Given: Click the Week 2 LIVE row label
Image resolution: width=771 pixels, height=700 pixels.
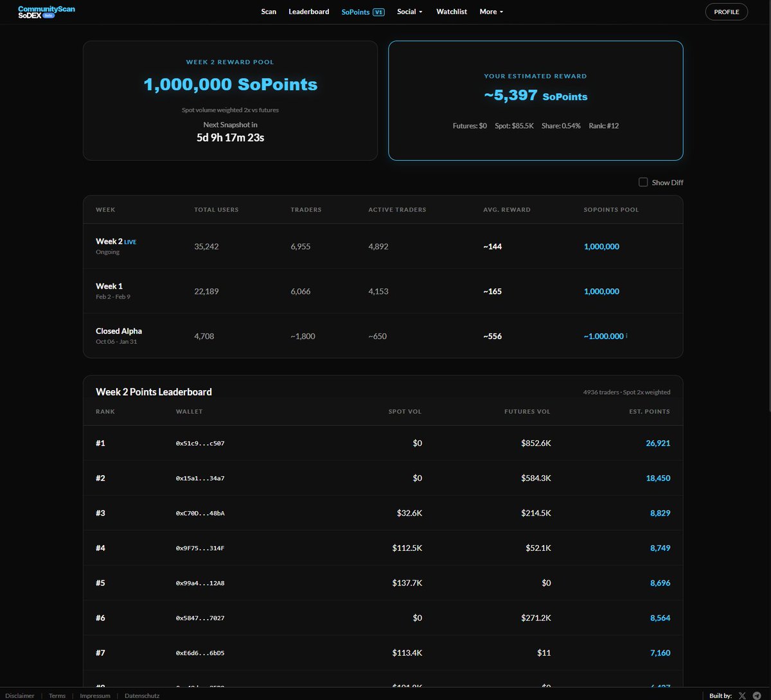Looking at the screenshot, I should [116, 241].
